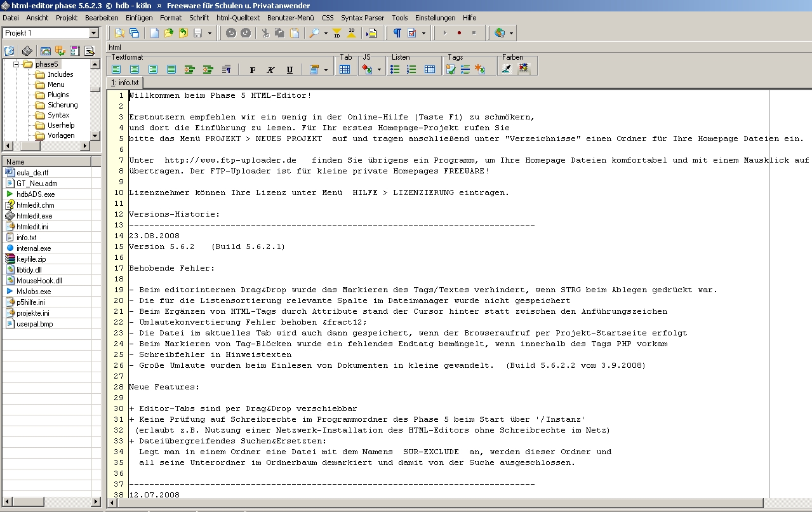Open the JS insert dropdown arrow
Viewport: 812px width, 512px height.
coord(379,69)
